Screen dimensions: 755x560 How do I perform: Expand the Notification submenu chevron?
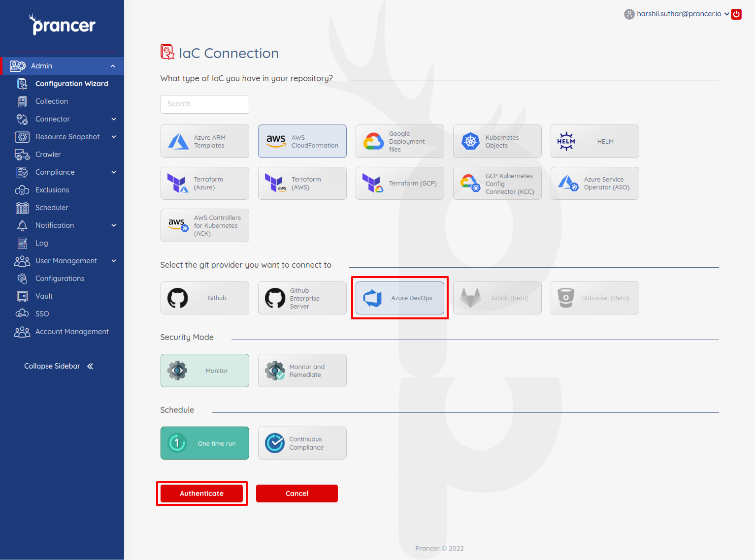[114, 225]
